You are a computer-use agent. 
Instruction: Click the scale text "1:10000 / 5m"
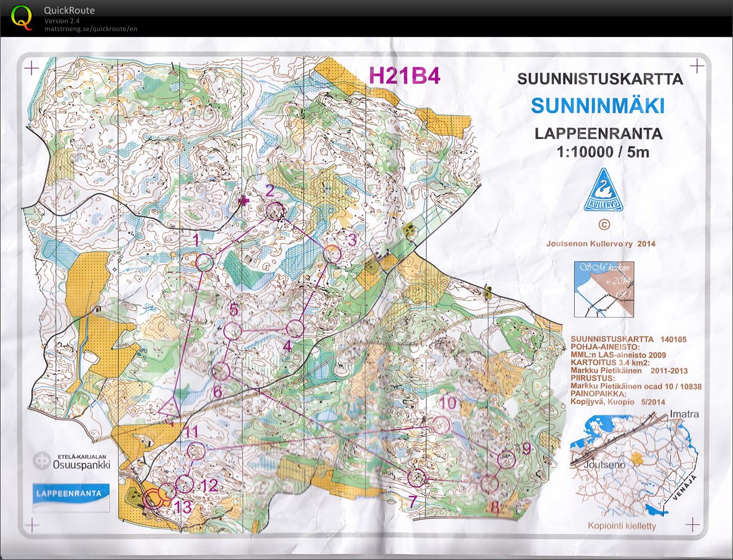[602, 152]
